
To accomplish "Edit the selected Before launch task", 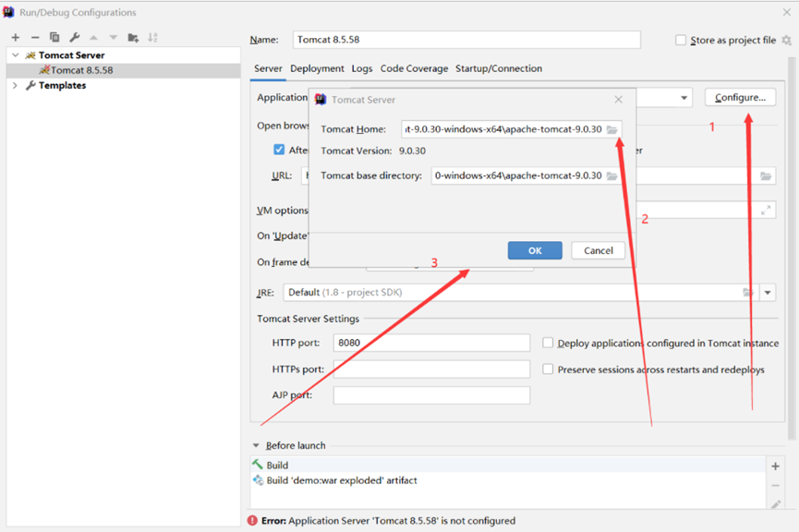I will (x=775, y=504).
